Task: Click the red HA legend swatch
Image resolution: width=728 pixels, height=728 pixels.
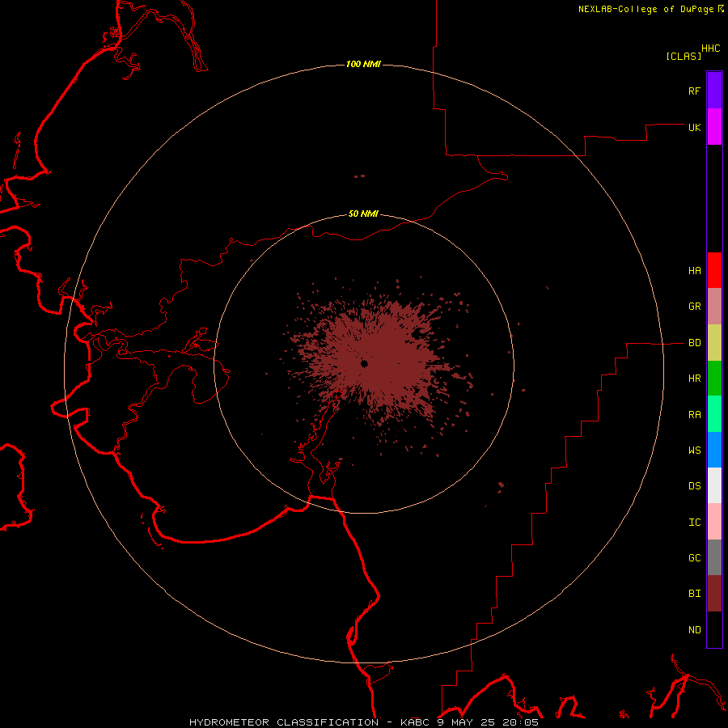Action: [x=714, y=270]
